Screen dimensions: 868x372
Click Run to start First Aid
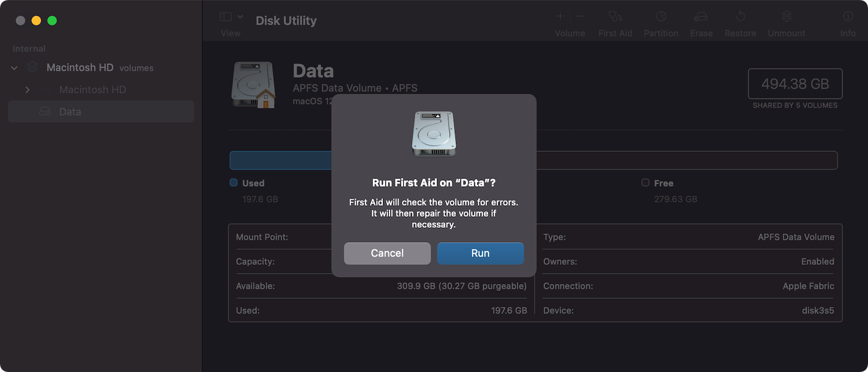(480, 253)
